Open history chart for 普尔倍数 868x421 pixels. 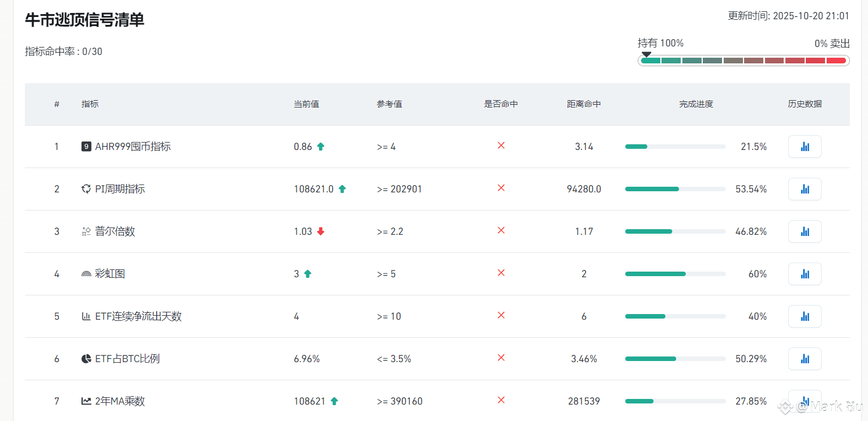(805, 231)
